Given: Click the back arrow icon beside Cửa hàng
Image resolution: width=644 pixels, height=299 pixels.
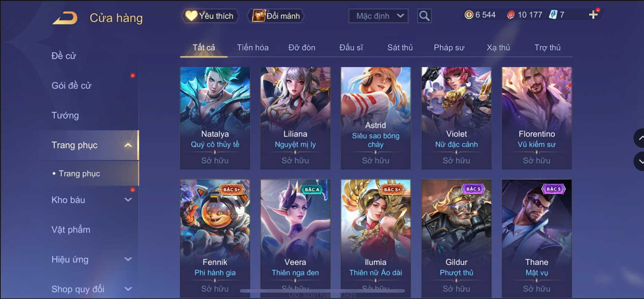Looking at the screenshot, I should pyautogui.click(x=65, y=18).
